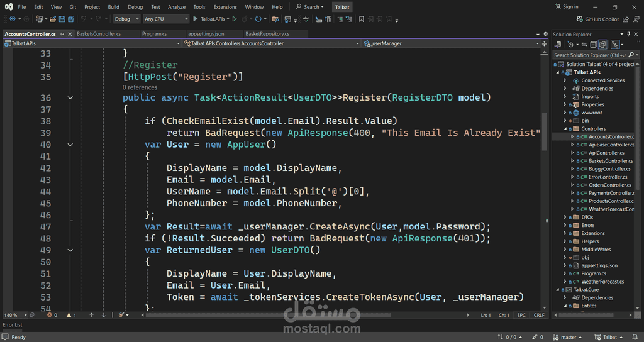Open the Build menu
644x342 pixels.
[113, 7]
